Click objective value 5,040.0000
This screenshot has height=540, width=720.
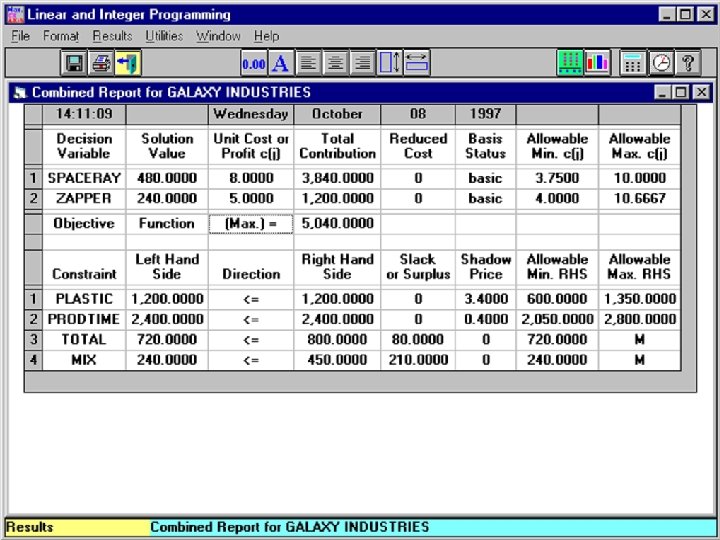coord(338,224)
